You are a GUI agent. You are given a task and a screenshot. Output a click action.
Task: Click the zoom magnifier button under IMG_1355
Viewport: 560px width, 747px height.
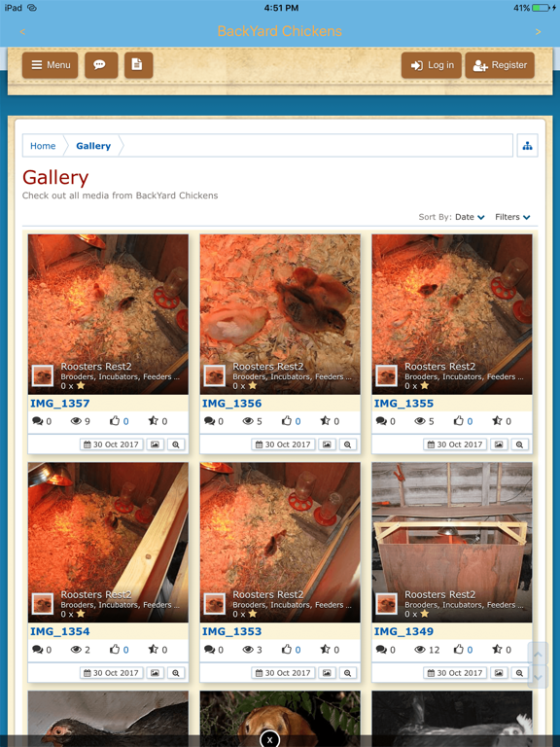pos(519,445)
